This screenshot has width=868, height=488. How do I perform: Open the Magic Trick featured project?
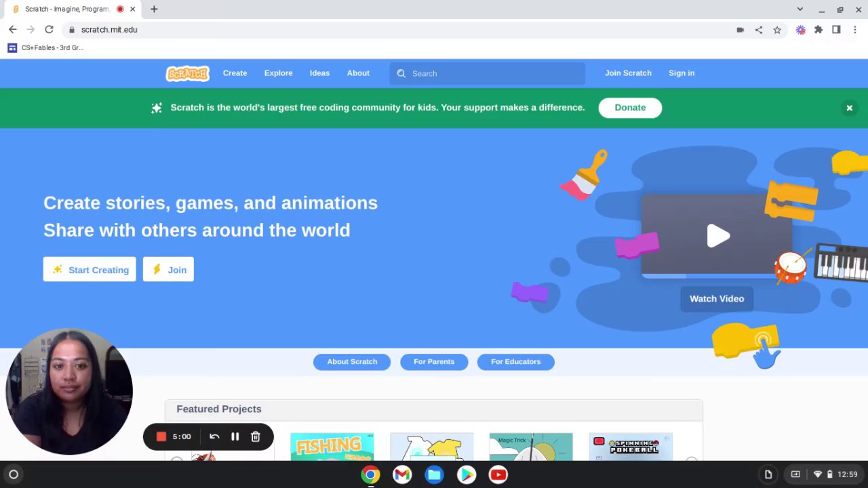(531, 447)
